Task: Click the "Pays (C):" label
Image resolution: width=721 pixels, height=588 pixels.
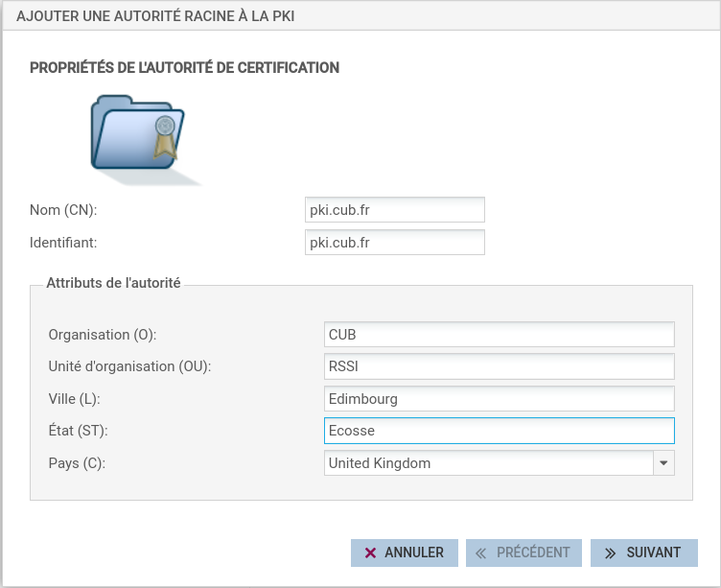Action: click(77, 463)
